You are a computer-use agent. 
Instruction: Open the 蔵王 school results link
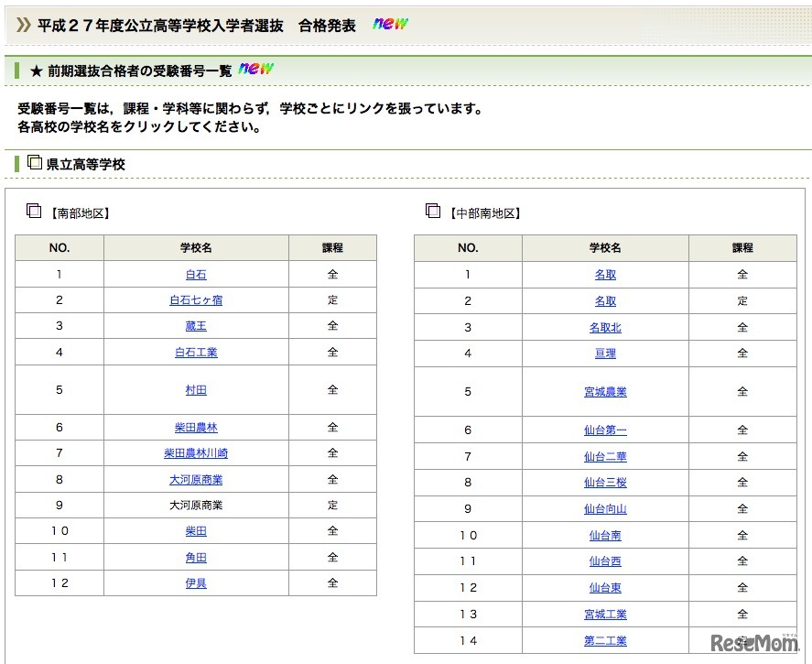pos(196,326)
